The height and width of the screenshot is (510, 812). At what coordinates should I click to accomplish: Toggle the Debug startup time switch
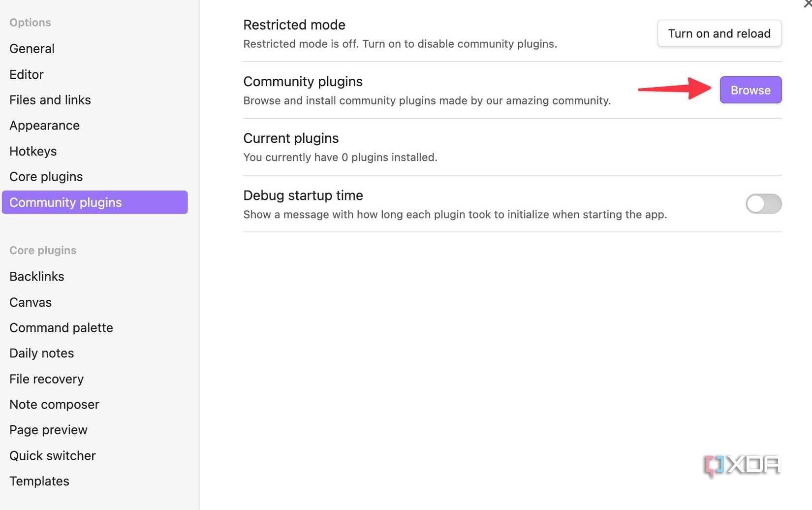tap(763, 204)
